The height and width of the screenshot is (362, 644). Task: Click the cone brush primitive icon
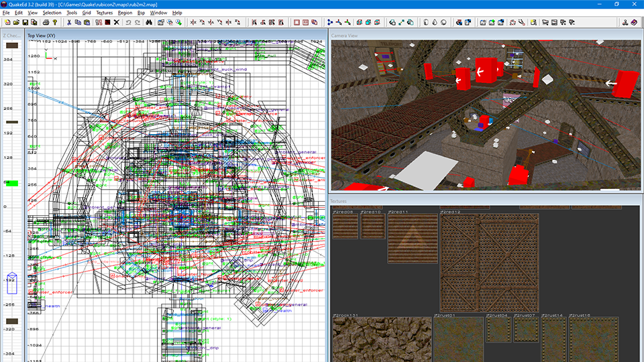click(x=435, y=22)
